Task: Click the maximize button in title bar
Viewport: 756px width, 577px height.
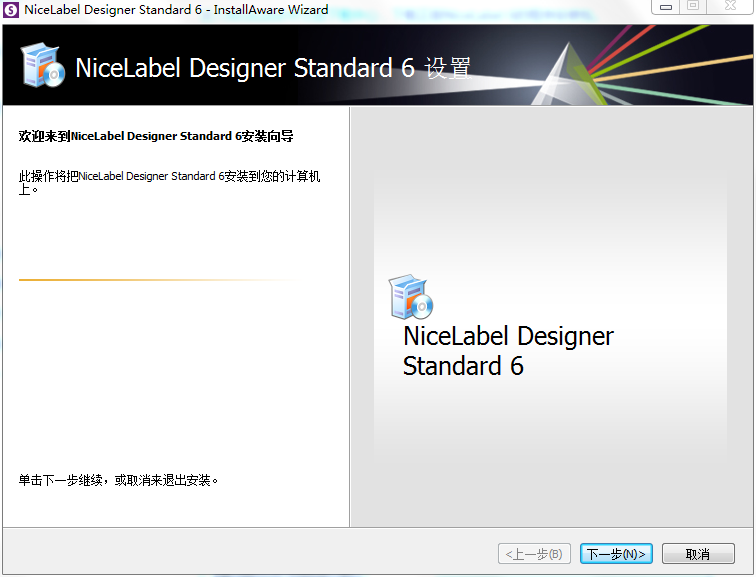Action: coord(693,6)
